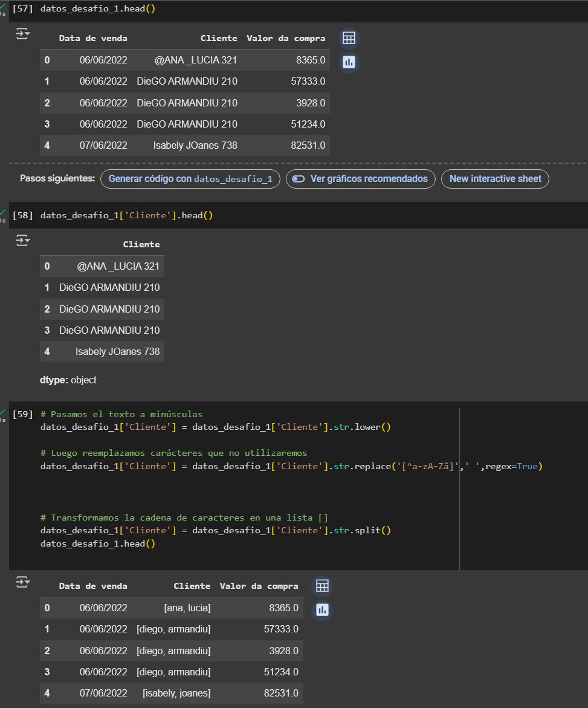Screen dimensions: 588x708
Task: Select '@ANA _LUCIA 321' in series output
Action: (x=118, y=267)
